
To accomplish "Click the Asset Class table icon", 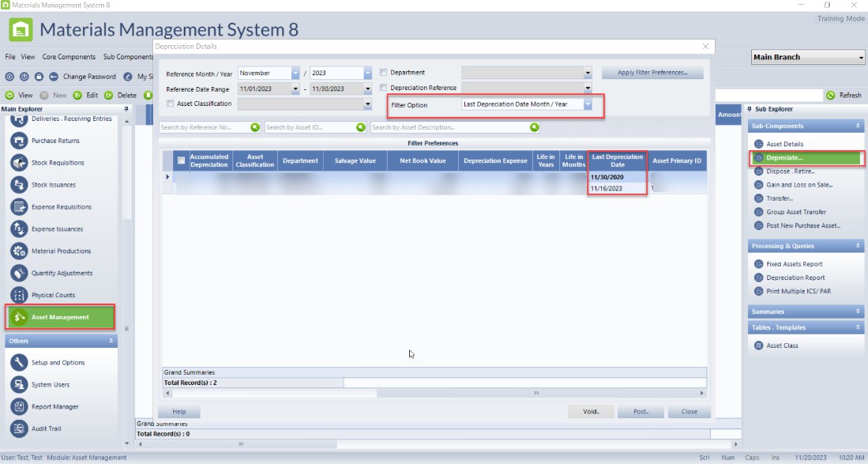I will pyautogui.click(x=759, y=345).
